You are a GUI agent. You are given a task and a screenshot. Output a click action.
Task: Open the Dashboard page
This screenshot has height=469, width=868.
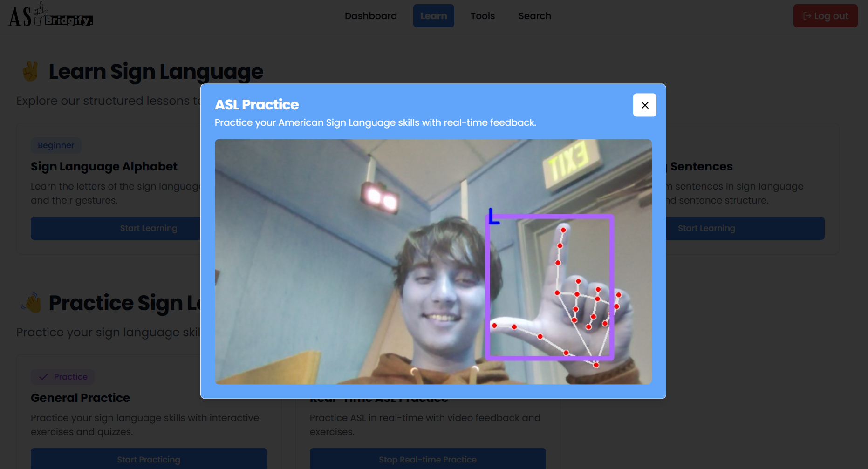click(371, 16)
